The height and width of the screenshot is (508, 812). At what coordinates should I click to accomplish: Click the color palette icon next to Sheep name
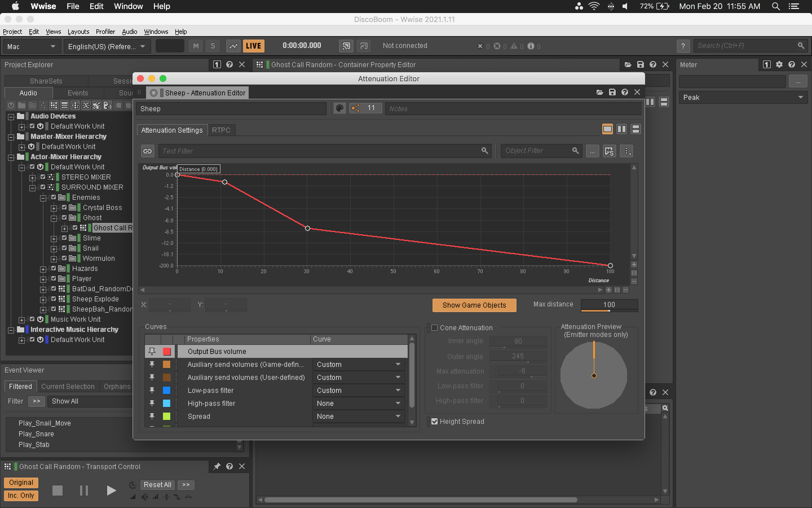point(339,108)
